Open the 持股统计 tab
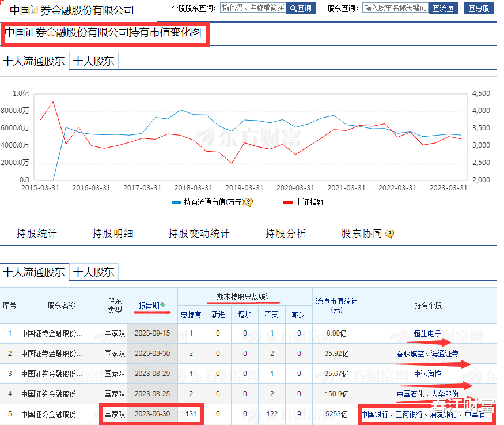Image resolution: width=504 pixels, height=425 pixels. click(37, 234)
